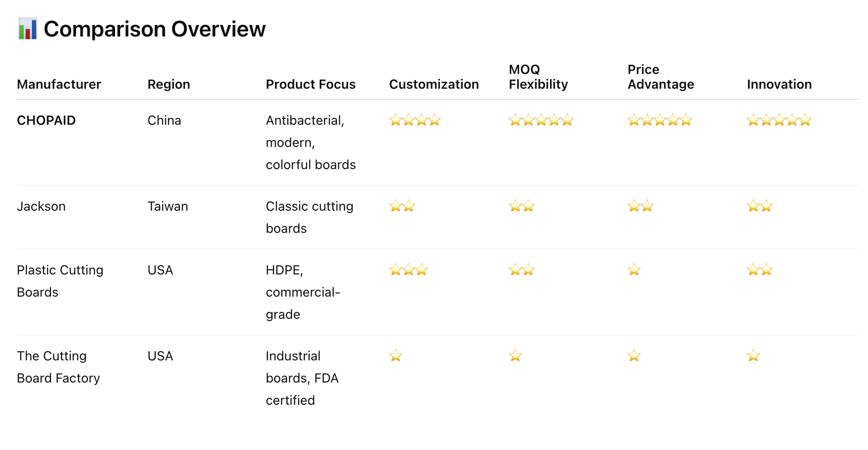Click Plastic Cutting Boards' three-star Customization rating
The width and height of the screenshot is (868, 450).
point(409,270)
